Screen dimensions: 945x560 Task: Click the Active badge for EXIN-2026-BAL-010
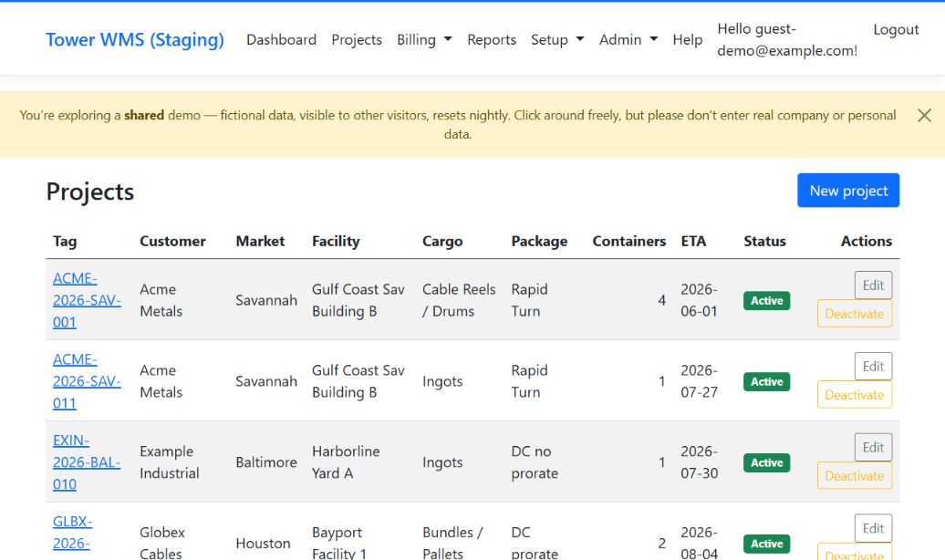tap(766, 462)
